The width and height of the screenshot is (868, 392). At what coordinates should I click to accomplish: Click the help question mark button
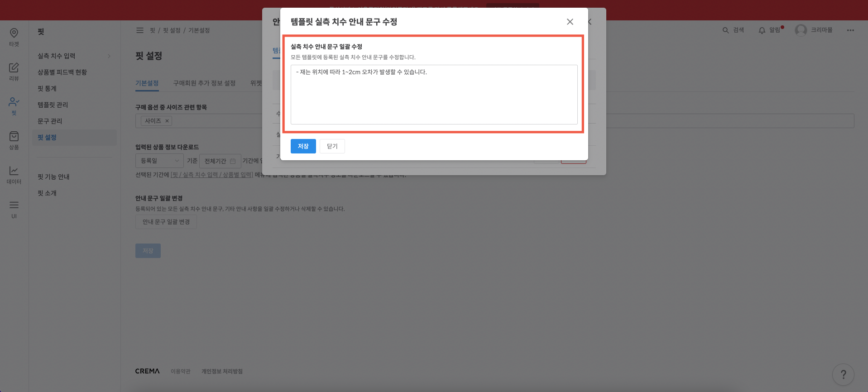pos(843,375)
